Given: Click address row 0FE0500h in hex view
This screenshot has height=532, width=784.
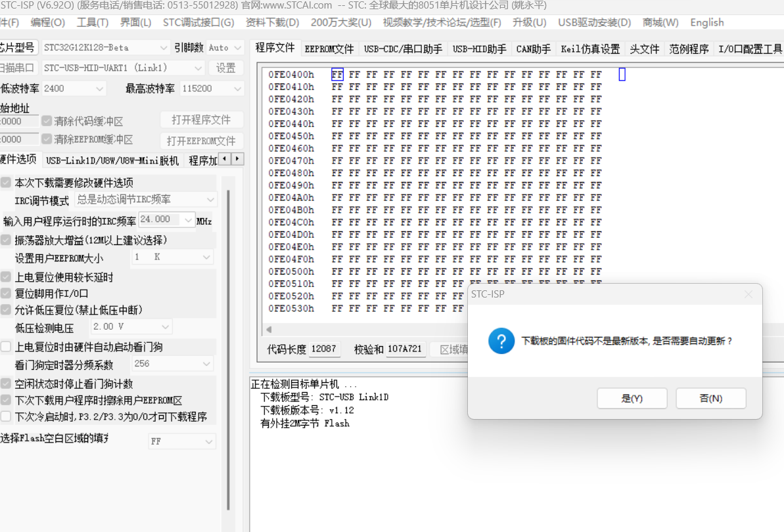Looking at the screenshot, I should (x=291, y=272).
